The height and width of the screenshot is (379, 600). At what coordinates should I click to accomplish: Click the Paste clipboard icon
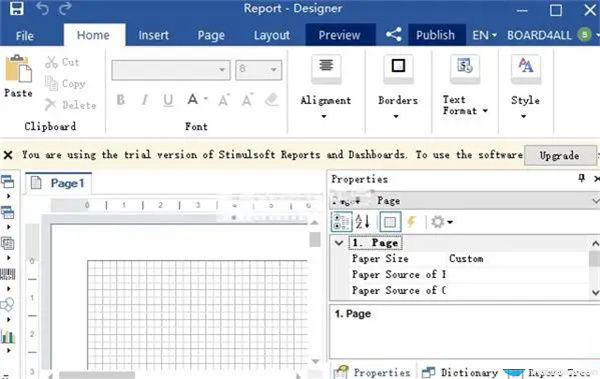(x=18, y=69)
